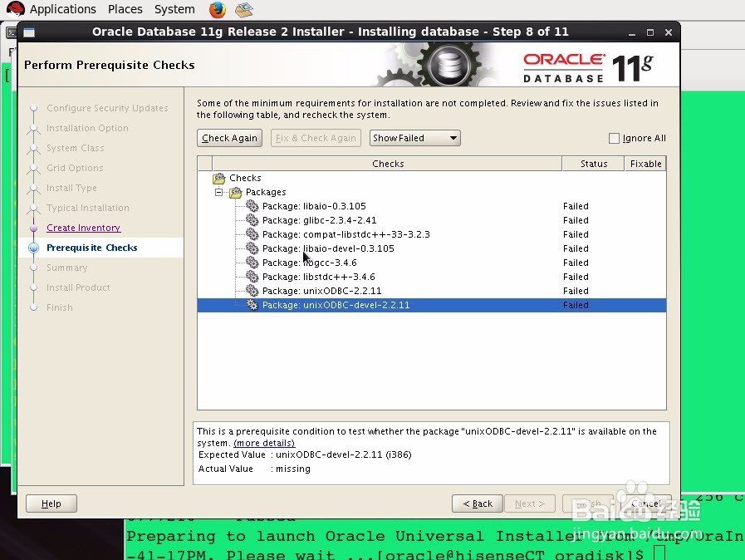The image size is (745, 560).
Task: Click the Fix & Check Again button
Action: pyautogui.click(x=316, y=138)
